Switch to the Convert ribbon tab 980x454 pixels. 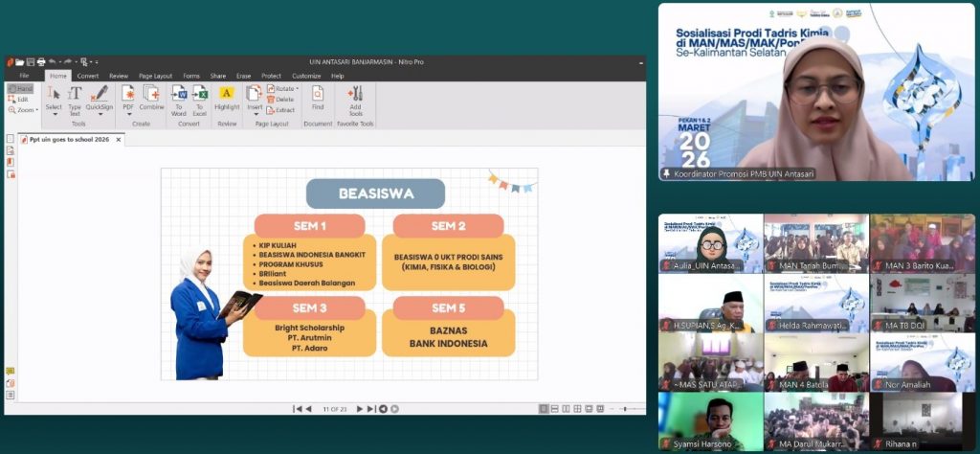(x=88, y=76)
